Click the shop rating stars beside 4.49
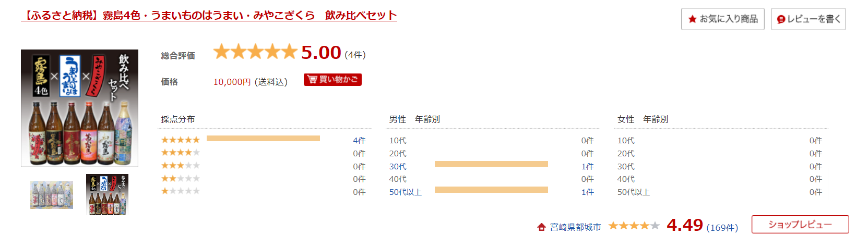Screen dimensions: 868x247 tap(634, 226)
